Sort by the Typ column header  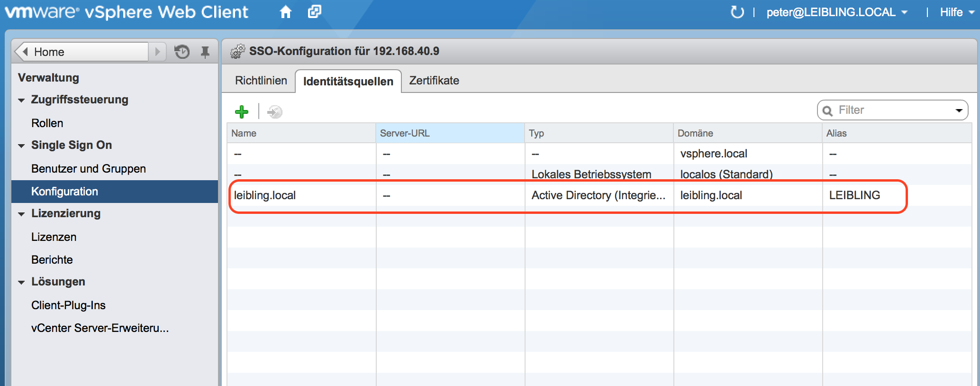tap(599, 133)
